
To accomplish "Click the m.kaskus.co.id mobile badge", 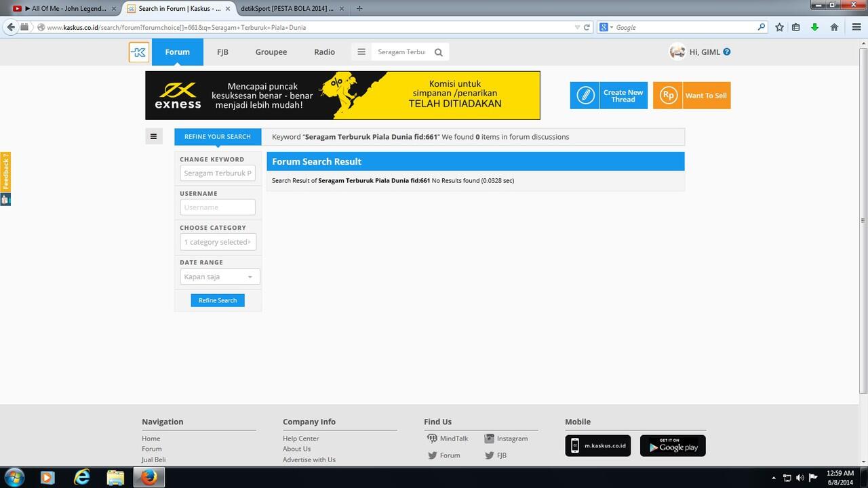I will pyautogui.click(x=598, y=446).
